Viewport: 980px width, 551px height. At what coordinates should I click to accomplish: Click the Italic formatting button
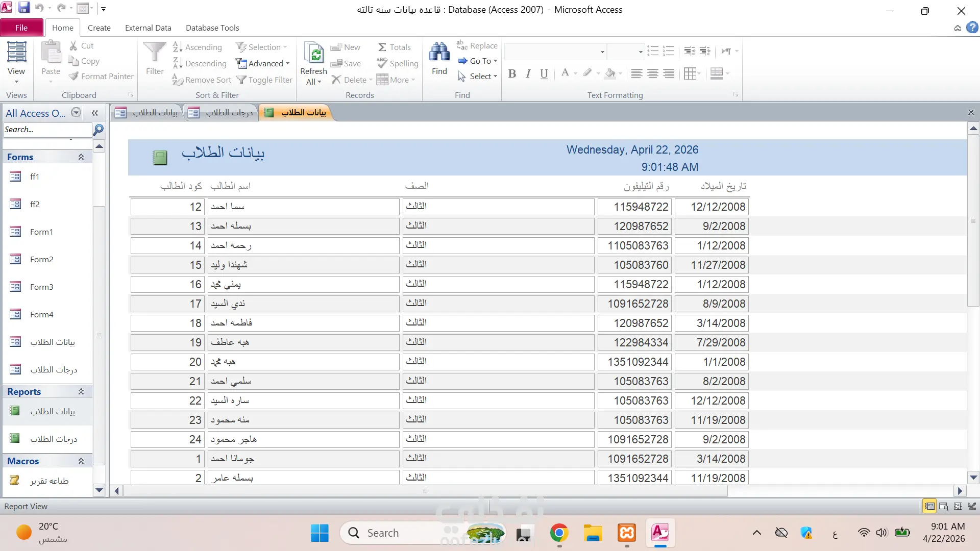tap(528, 74)
